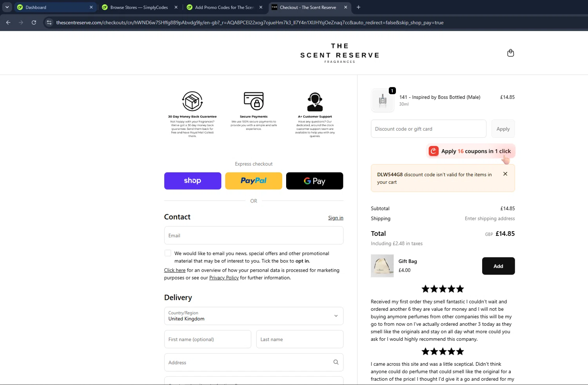Click The Scent Reserve logo
The image size is (588, 385).
pyautogui.click(x=340, y=53)
